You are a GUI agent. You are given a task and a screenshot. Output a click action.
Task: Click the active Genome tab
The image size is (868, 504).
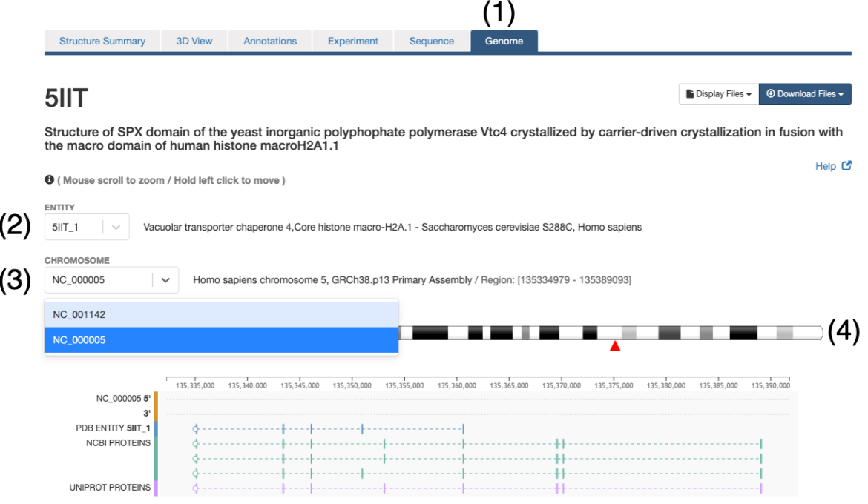pyautogui.click(x=504, y=42)
